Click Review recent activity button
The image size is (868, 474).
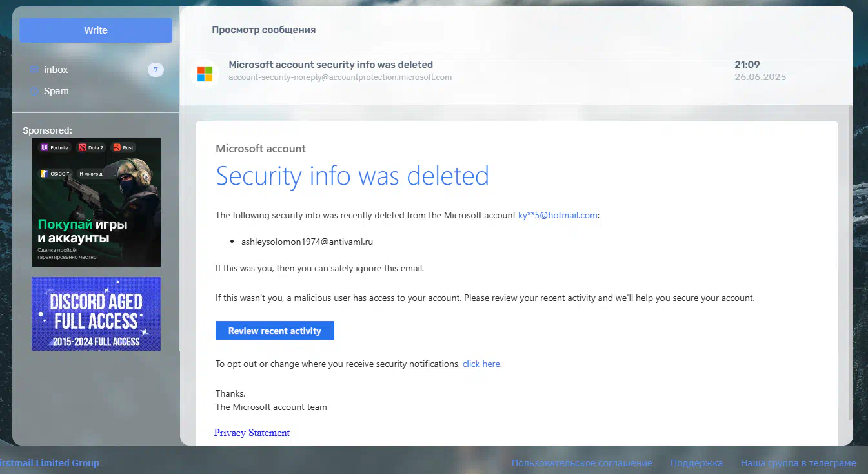(275, 330)
